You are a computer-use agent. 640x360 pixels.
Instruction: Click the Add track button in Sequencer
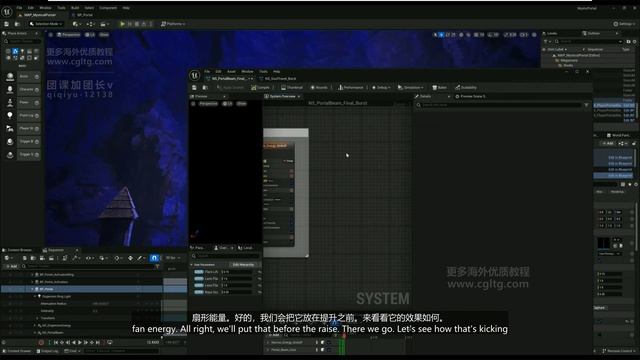click(11, 266)
